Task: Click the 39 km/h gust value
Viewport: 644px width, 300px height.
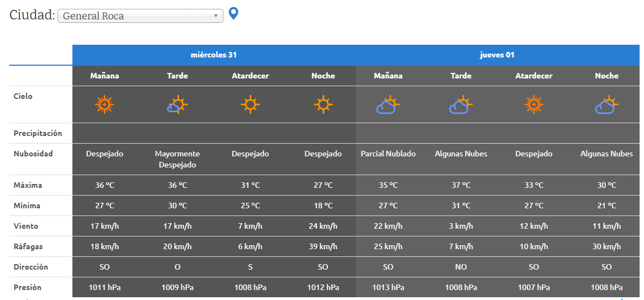Action: (323, 246)
